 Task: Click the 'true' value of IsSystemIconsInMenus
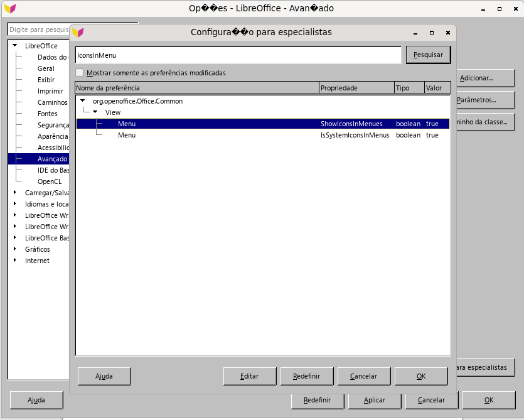pyautogui.click(x=432, y=135)
